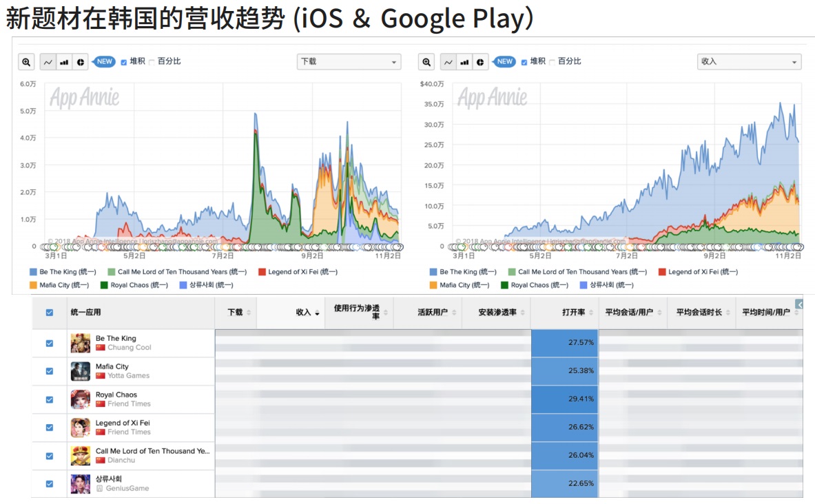Viewport: 815px width, 504px height.
Task: Open Be The King app icon
Action: (81, 343)
